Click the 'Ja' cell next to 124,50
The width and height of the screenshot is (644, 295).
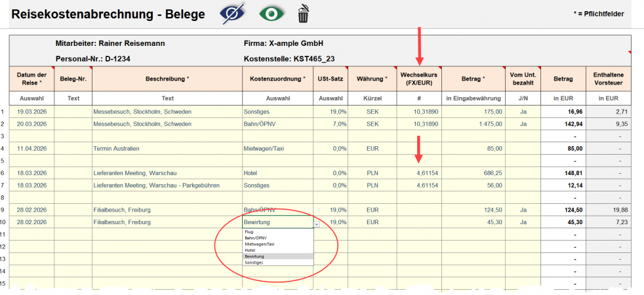(523, 210)
